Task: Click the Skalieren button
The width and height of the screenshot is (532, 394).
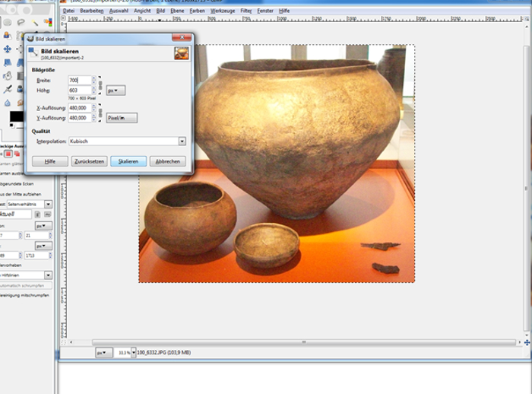Action: [x=128, y=161]
